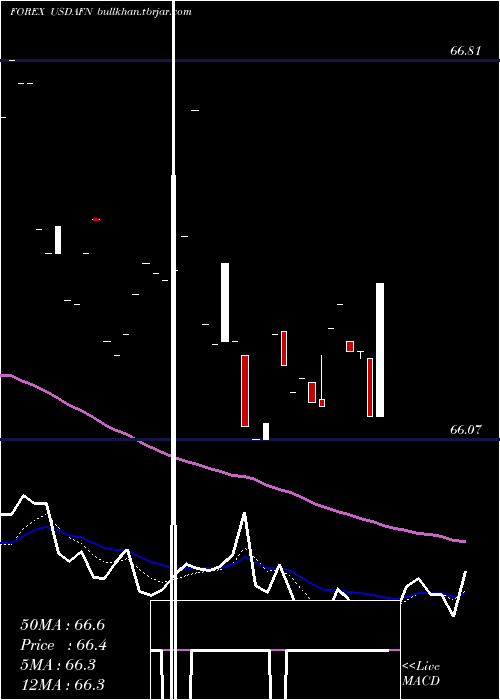Image resolution: width=500 pixels, height=700 pixels.
Task: Click the 12MA : 66.3 readout
Action: click(63, 684)
